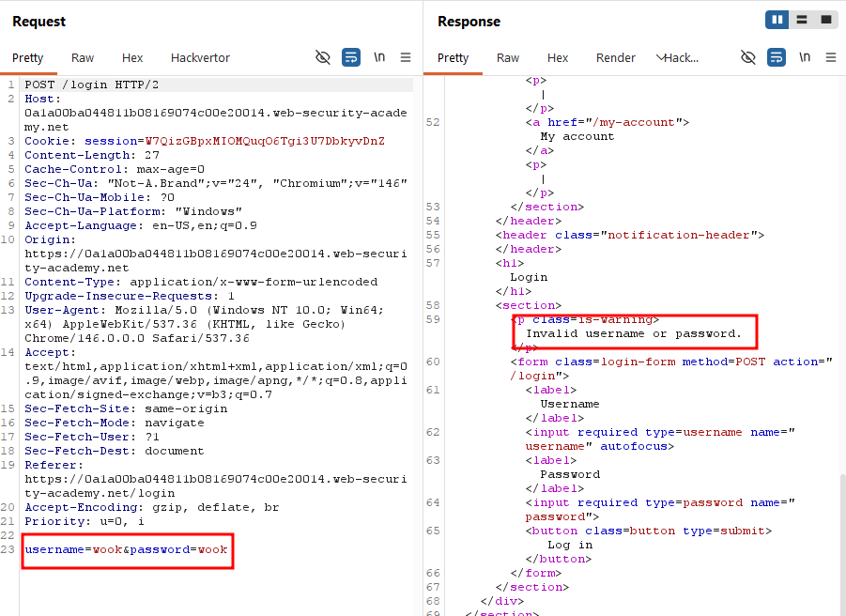
Task: Show newline characters \n in Request panel
Action: [x=379, y=57]
